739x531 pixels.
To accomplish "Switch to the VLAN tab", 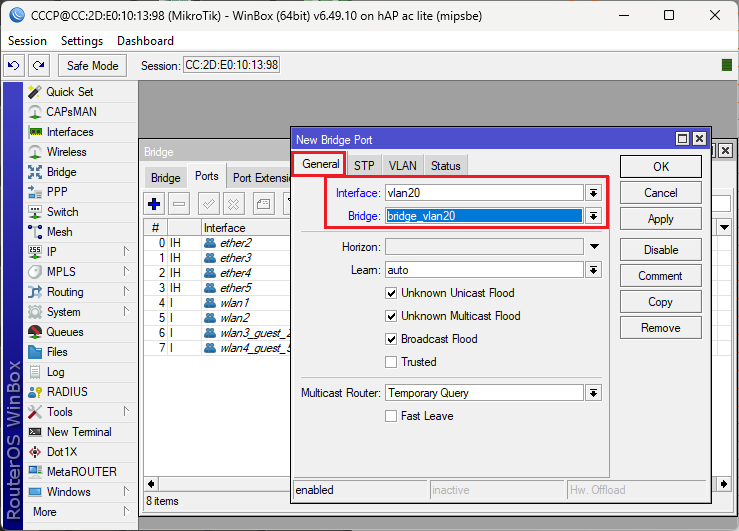I will [x=402, y=166].
